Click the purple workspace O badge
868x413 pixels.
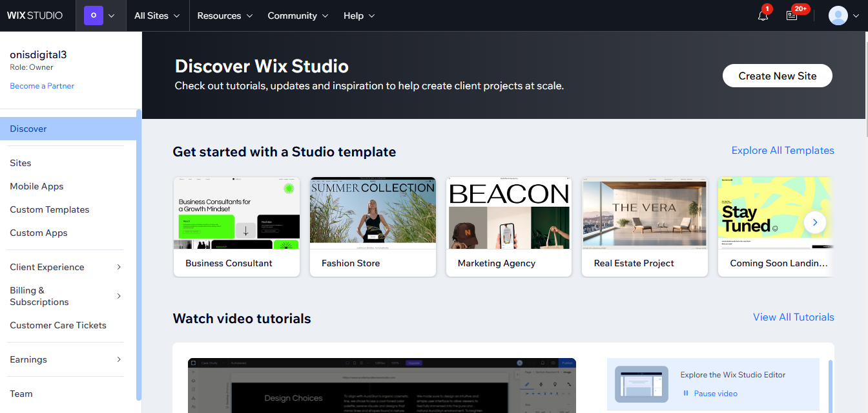tap(94, 16)
